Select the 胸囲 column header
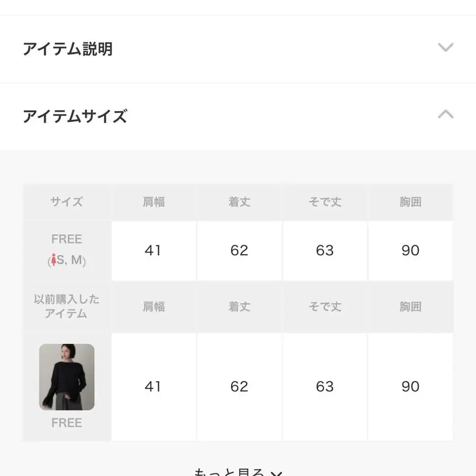 coord(410,202)
